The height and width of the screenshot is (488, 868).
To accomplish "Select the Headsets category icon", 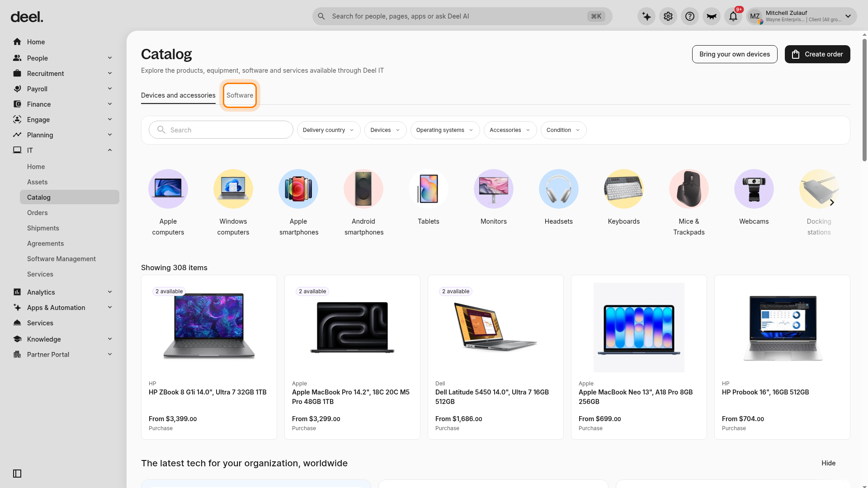I will click(x=559, y=189).
